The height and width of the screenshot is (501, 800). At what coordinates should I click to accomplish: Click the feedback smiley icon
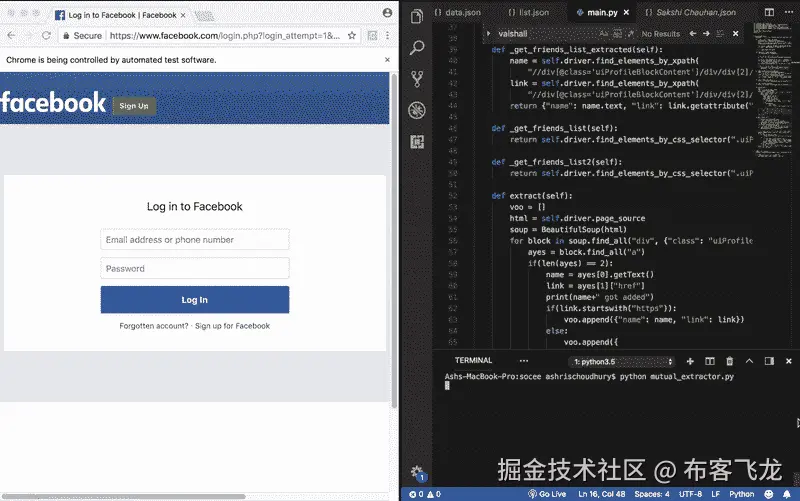(769, 494)
